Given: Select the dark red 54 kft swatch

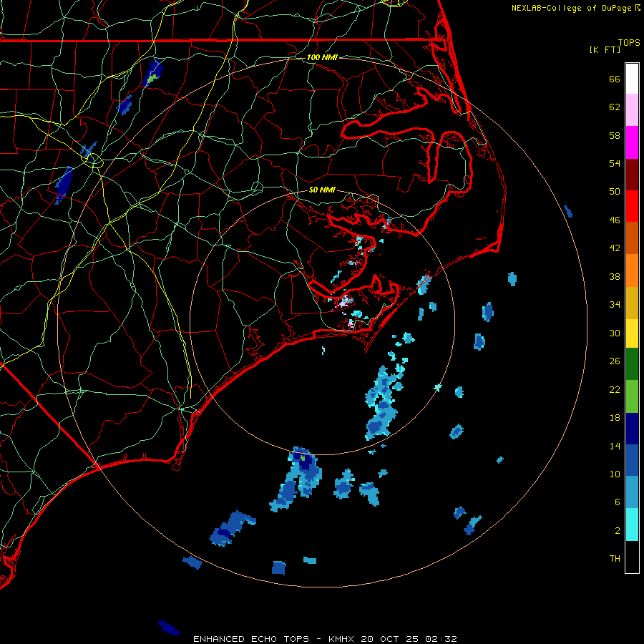Looking at the screenshot, I should click(x=632, y=175).
